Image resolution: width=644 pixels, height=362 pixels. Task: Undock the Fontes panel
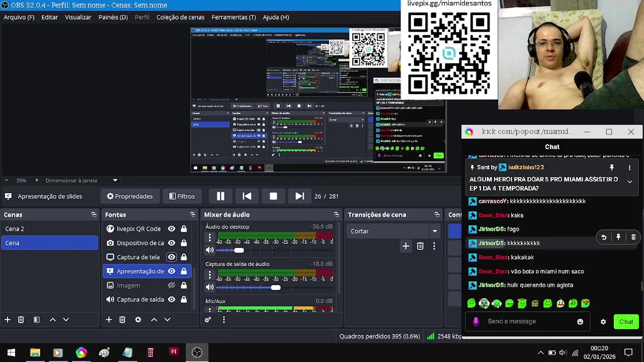coord(193,215)
